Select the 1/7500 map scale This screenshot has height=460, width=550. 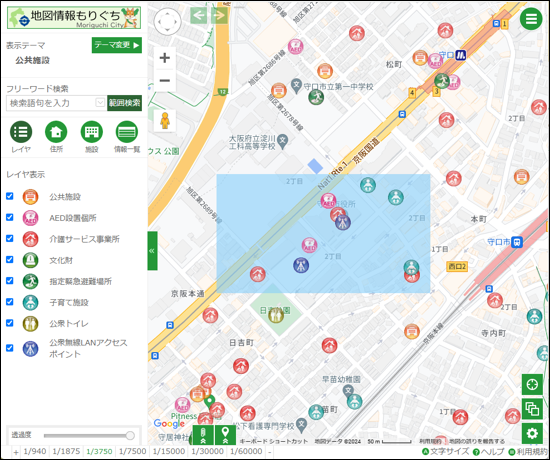[x=132, y=452]
